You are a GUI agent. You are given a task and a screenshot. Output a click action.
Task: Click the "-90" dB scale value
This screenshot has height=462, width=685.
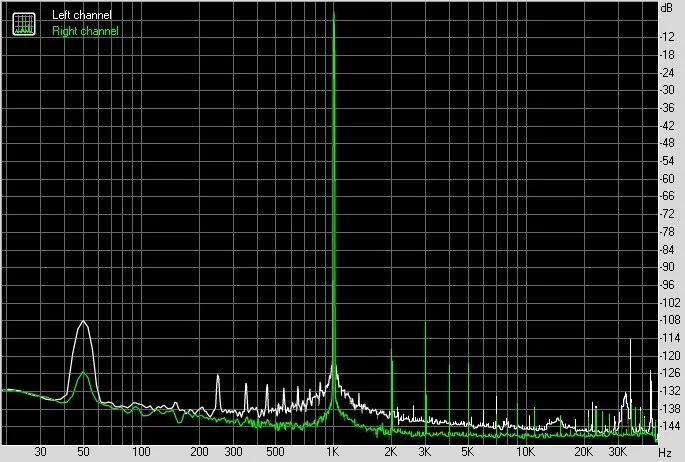tap(667, 267)
